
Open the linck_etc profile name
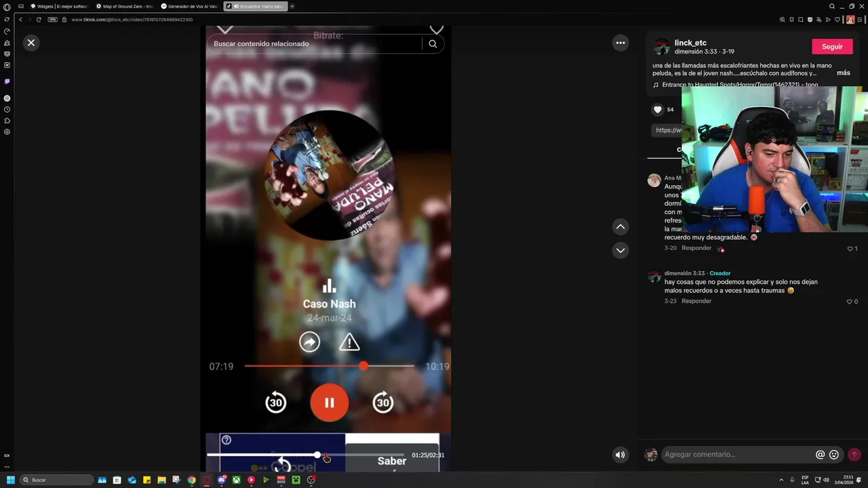pyautogui.click(x=690, y=43)
